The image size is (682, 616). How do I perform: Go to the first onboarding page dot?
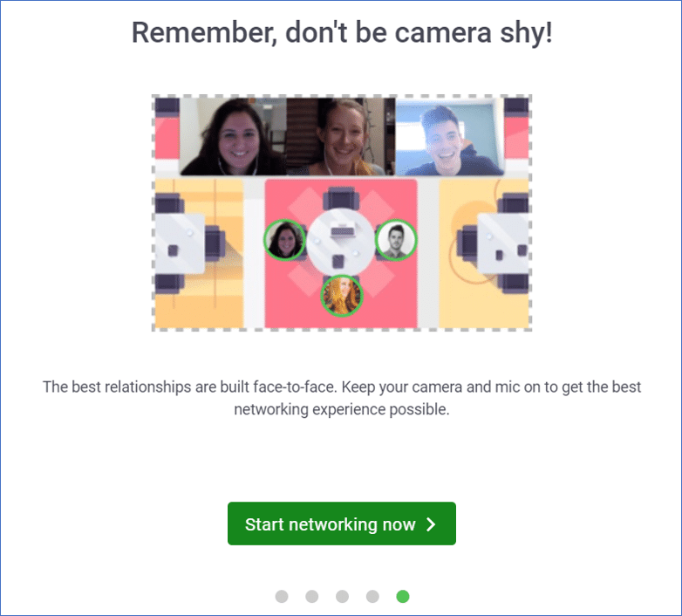282,596
